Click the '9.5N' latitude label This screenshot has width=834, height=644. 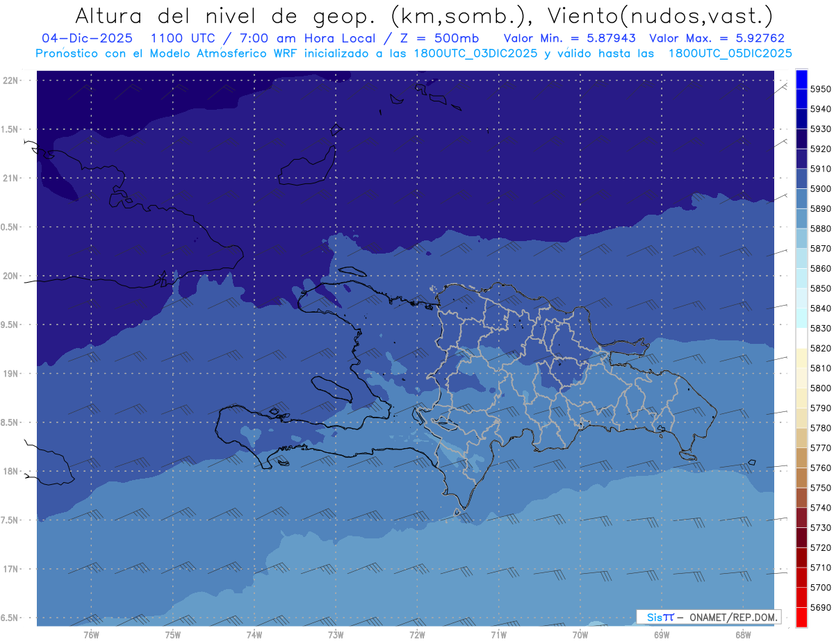pyautogui.click(x=9, y=324)
